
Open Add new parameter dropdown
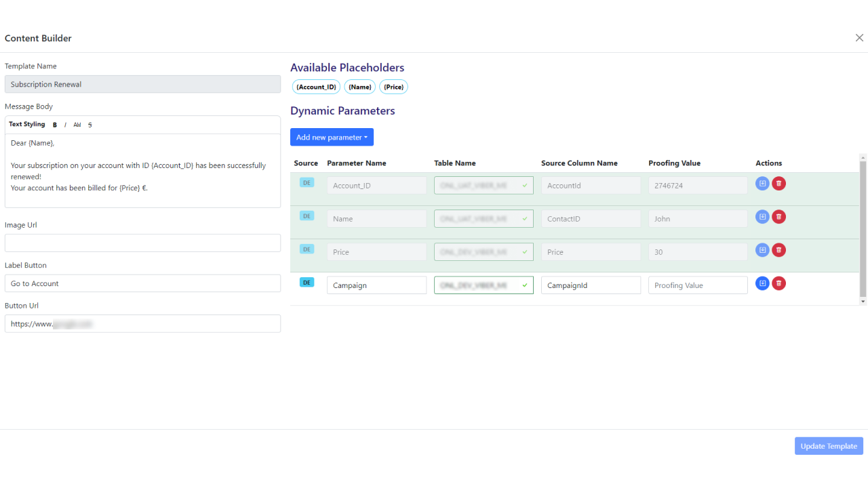[x=332, y=137]
